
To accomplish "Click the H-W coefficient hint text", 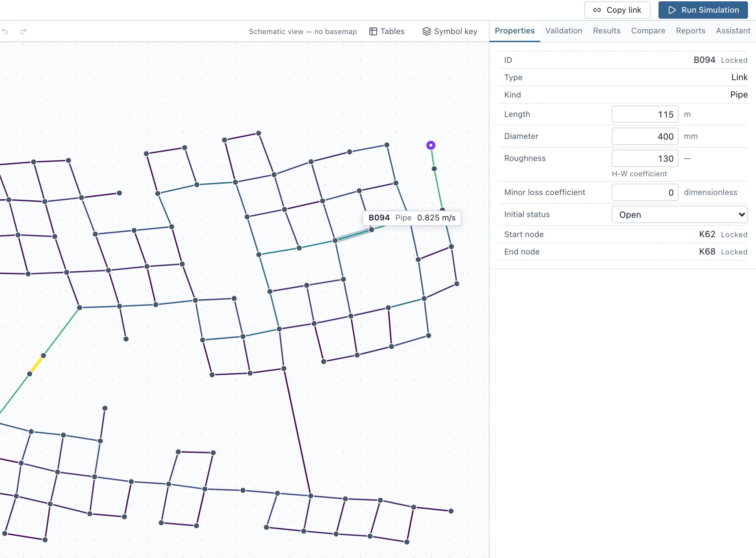I will [639, 174].
